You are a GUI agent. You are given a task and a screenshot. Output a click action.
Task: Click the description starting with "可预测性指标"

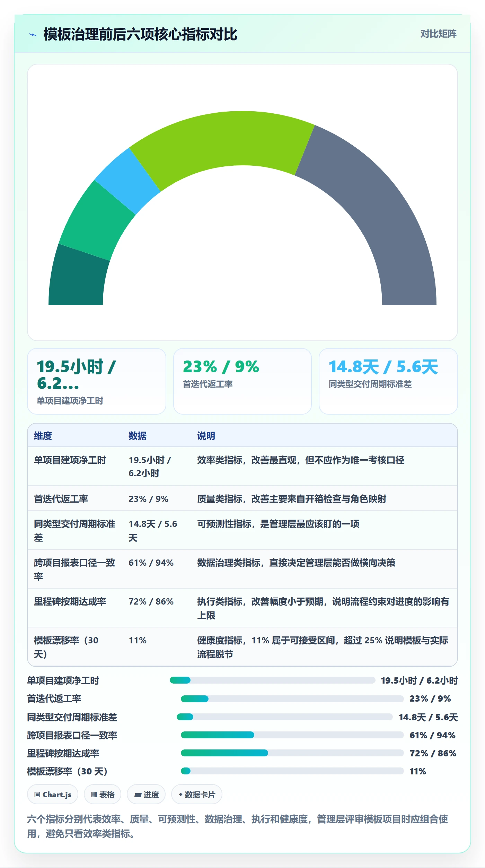click(278, 524)
